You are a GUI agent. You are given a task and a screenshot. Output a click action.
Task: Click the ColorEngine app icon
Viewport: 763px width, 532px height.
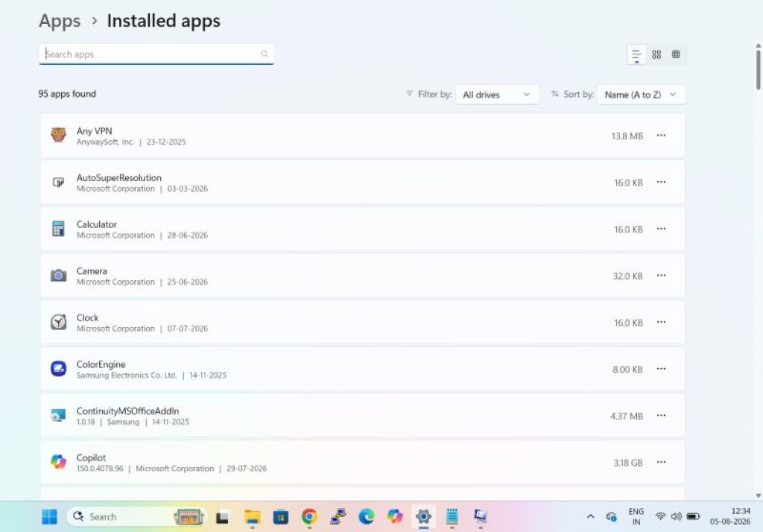pos(58,369)
